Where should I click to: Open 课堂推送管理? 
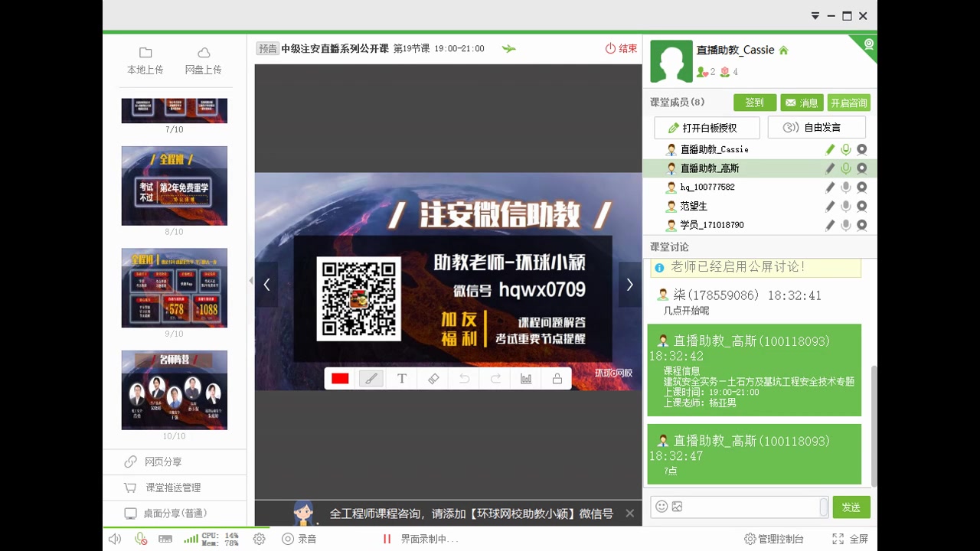tap(175, 487)
